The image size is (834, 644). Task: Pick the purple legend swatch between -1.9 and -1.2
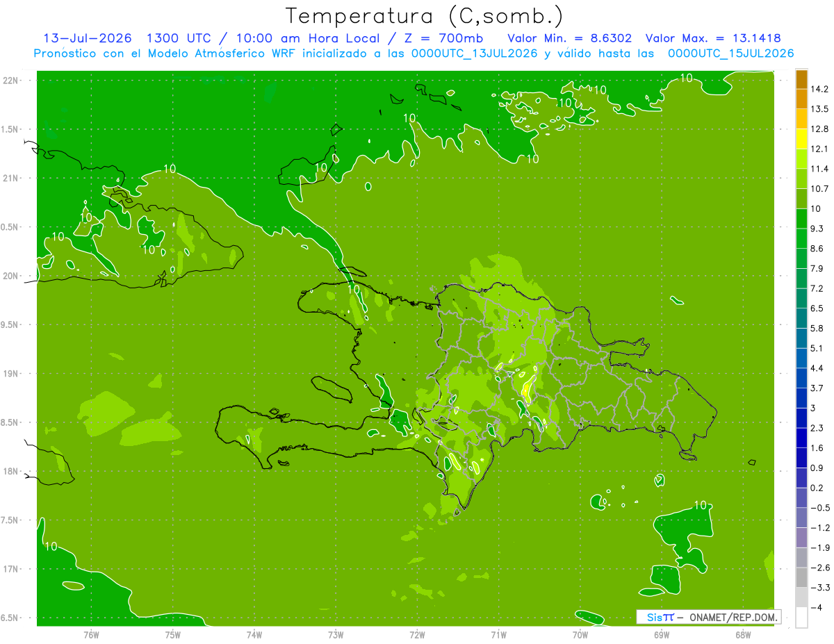[801, 537]
